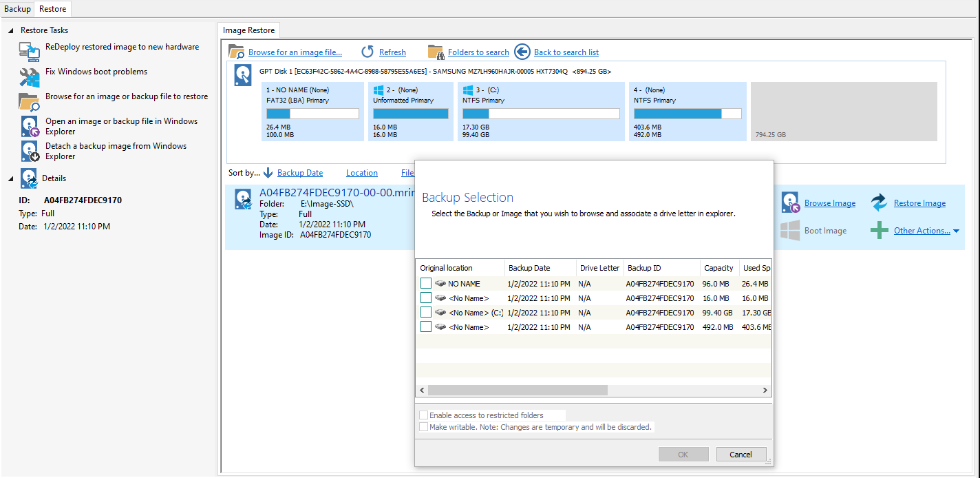Image resolution: width=980 pixels, height=478 pixels.
Task: Collapse the Restore Tasks section
Action: tap(11, 31)
